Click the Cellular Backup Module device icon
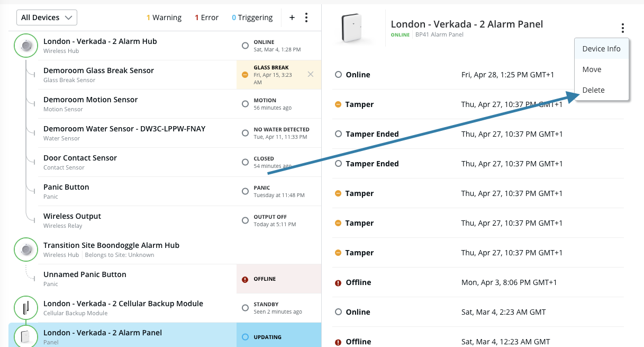This screenshot has height=347, width=644. 25,308
